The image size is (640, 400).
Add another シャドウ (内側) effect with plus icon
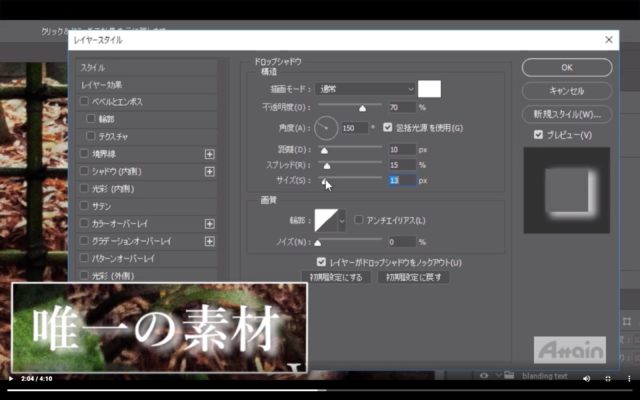click(209, 171)
